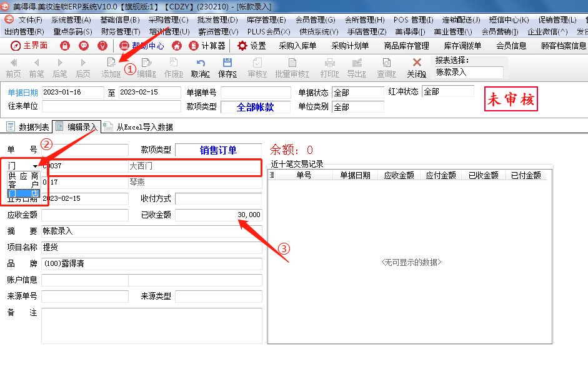Go to previous record (前笔)
The height and width of the screenshot is (371, 588).
[x=36, y=68]
